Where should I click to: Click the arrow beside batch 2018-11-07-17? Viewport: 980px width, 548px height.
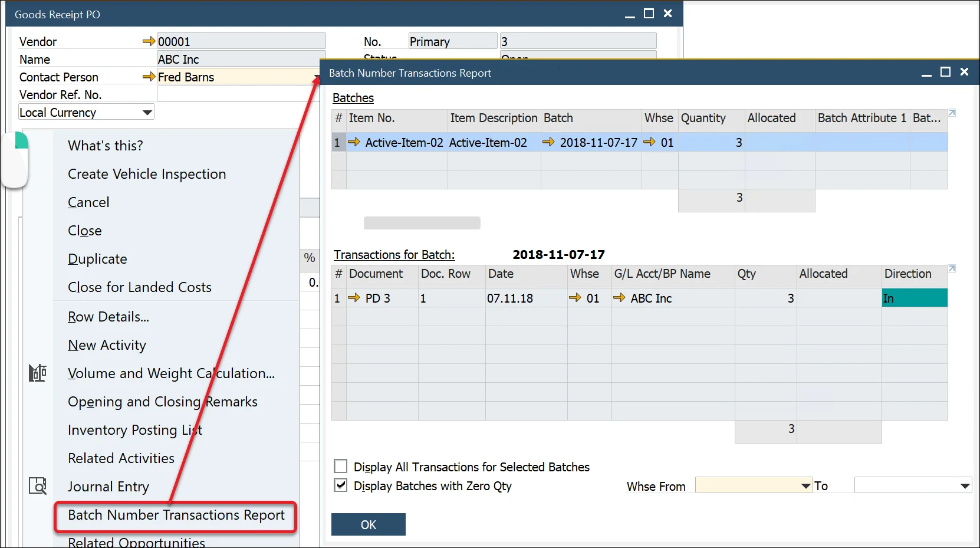(549, 142)
